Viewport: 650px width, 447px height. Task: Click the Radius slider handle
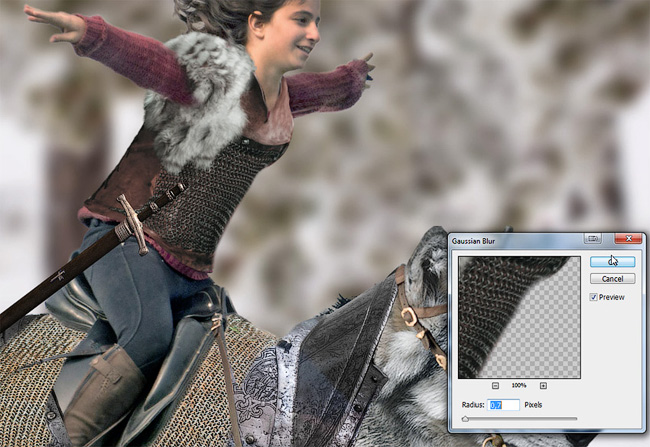[x=465, y=419]
